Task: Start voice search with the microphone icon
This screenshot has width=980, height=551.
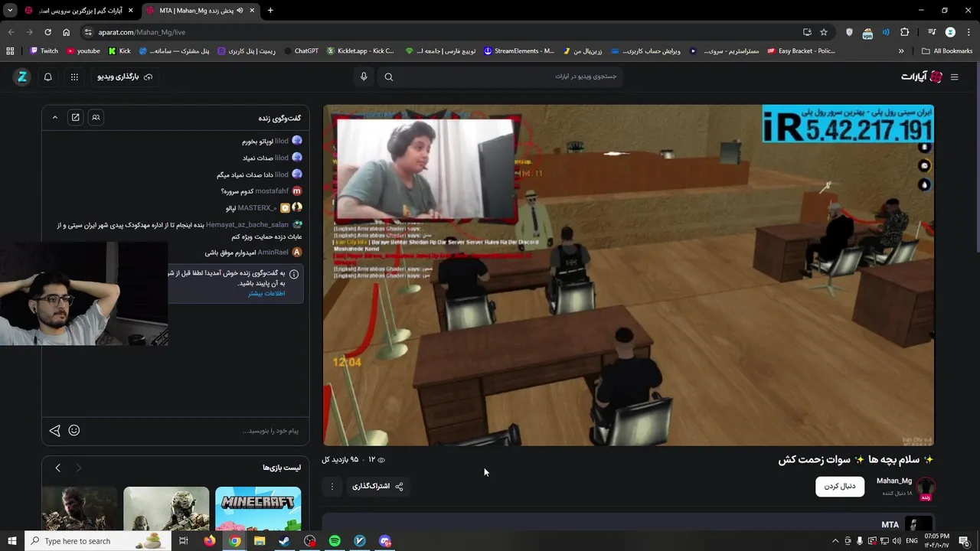Action: pos(364,77)
